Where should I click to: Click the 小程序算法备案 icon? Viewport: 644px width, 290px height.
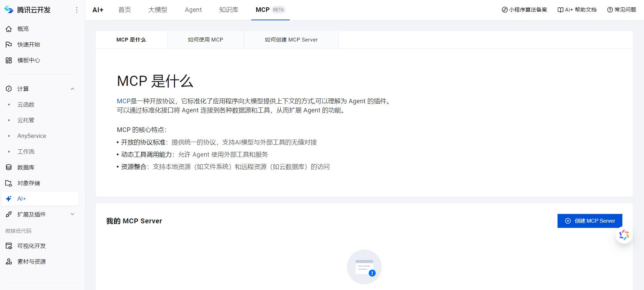[x=505, y=10]
